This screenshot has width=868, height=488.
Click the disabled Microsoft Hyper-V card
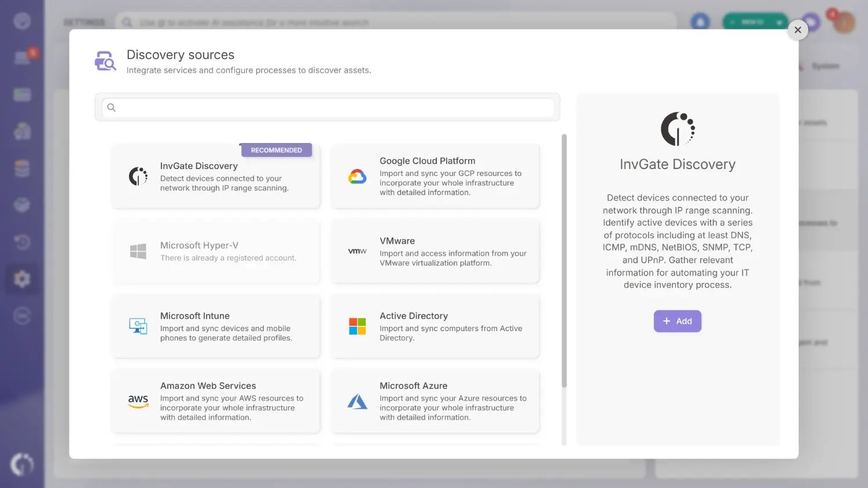[x=215, y=251]
